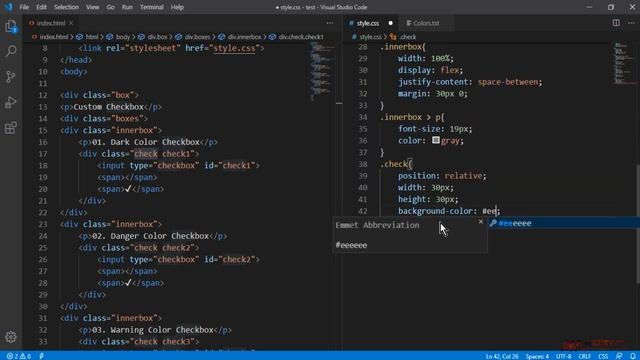The width and height of the screenshot is (640, 360).
Task: Click unsaved dot on style.css tab
Action: [x=390, y=23]
